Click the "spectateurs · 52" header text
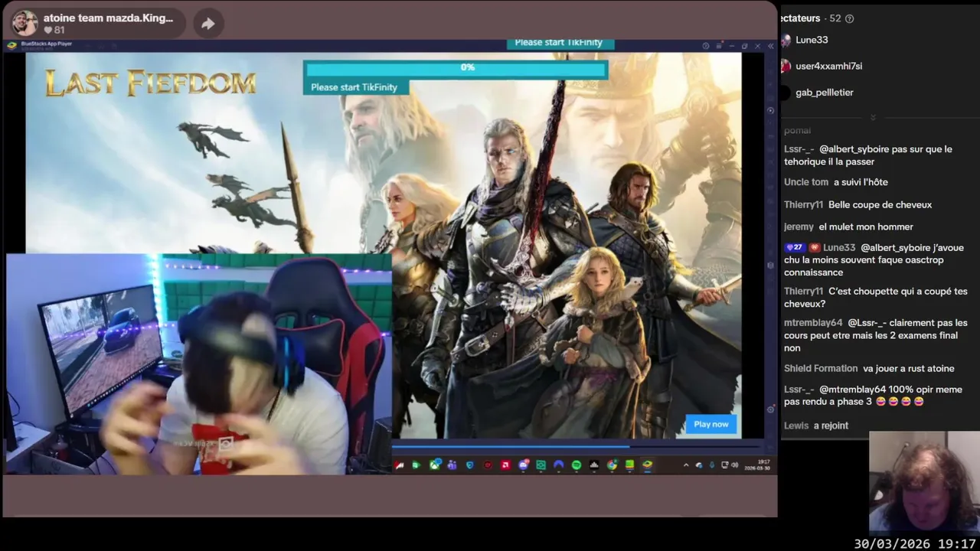980x551 pixels. 810,18
